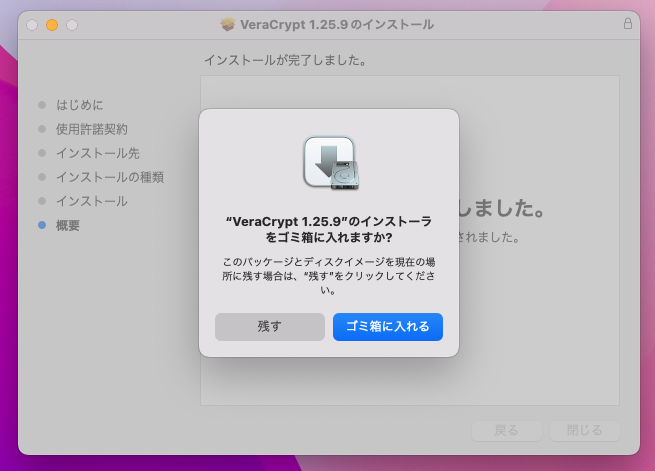Image resolution: width=655 pixels, height=471 pixels.
Task: Click the installer disk icon in dialog
Action: (329, 163)
